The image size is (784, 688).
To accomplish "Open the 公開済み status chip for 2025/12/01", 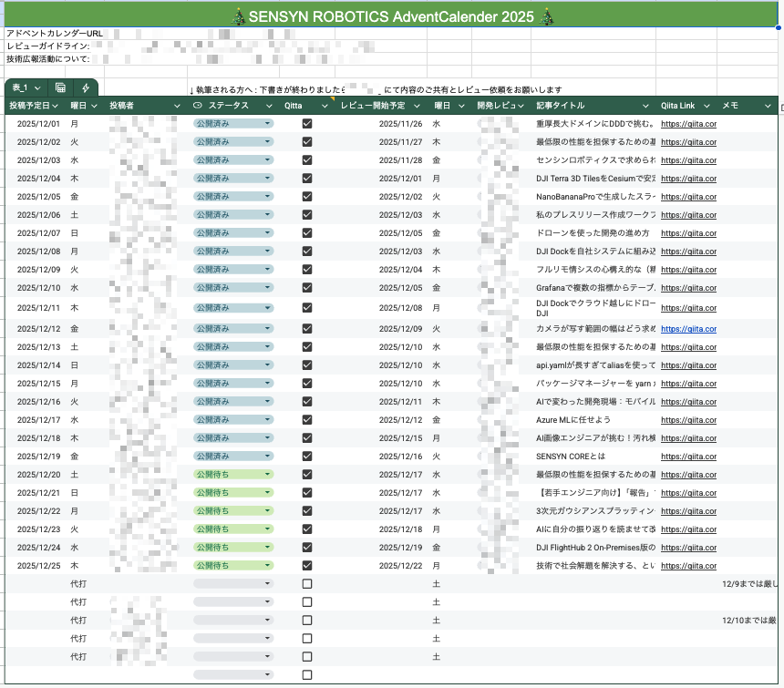I will 233,123.
